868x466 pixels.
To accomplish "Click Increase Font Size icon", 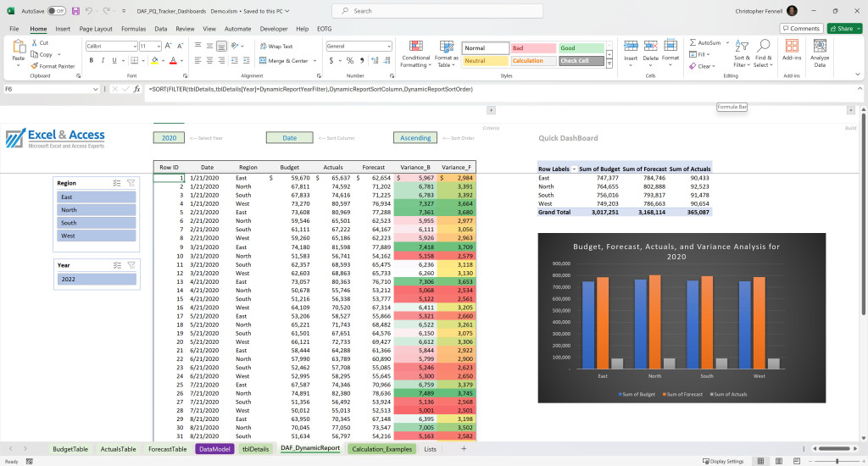I will pos(169,46).
